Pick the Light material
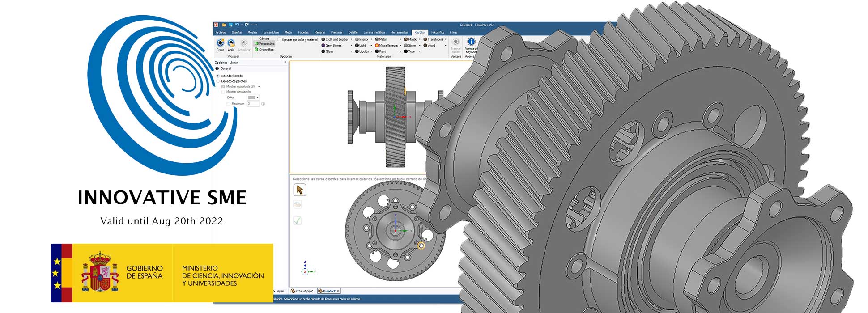The width and height of the screenshot is (868, 313). click(x=361, y=45)
